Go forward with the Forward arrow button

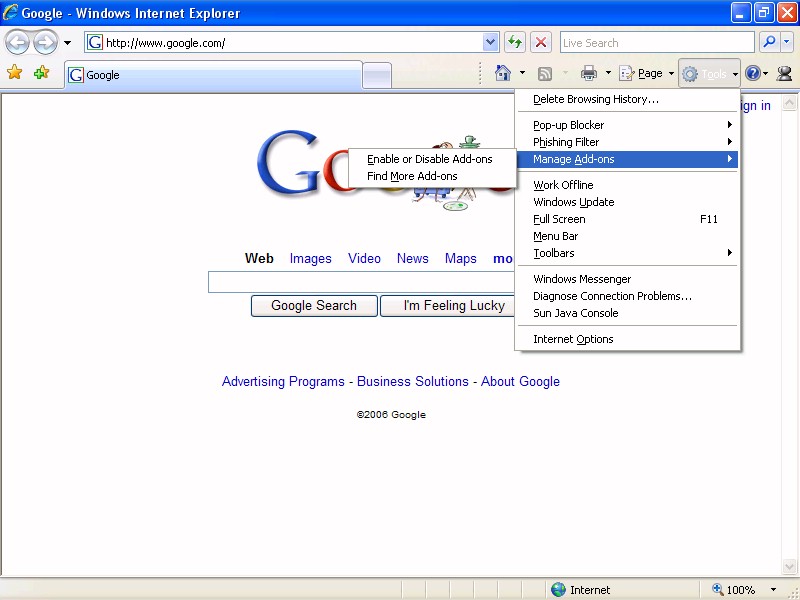tap(45, 43)
